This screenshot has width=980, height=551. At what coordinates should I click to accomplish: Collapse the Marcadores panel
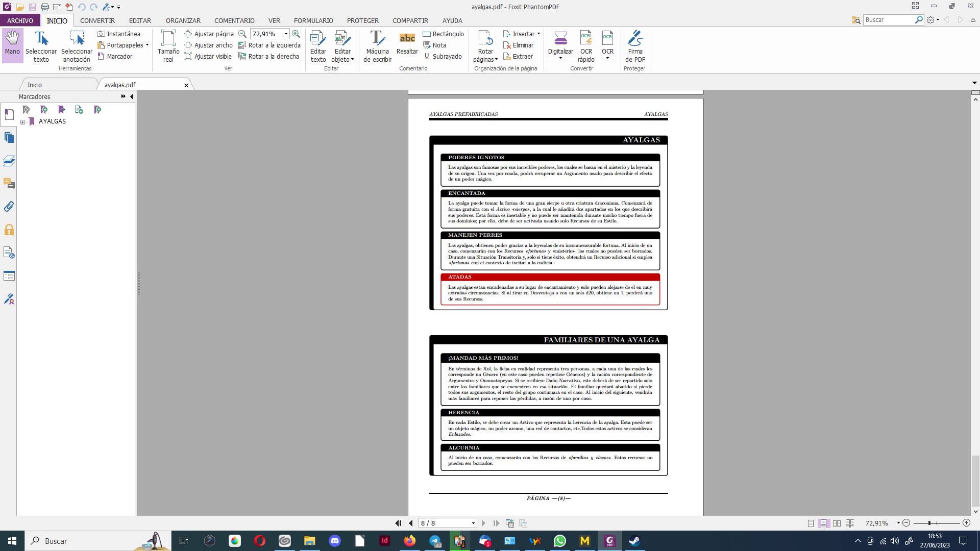pos(132,96)
